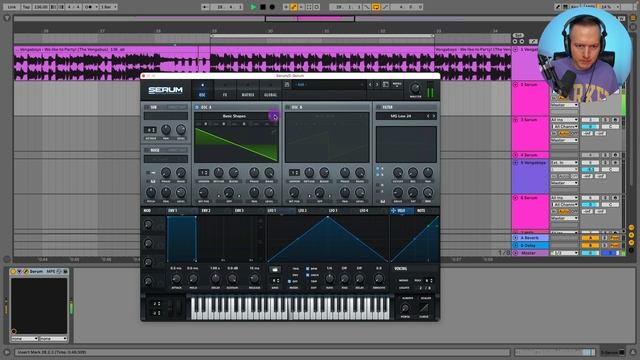Image resolution: width=640 pixels, height=360 pixels.
Task: Enable OSC B power switch
Action: tap(288, 107)
